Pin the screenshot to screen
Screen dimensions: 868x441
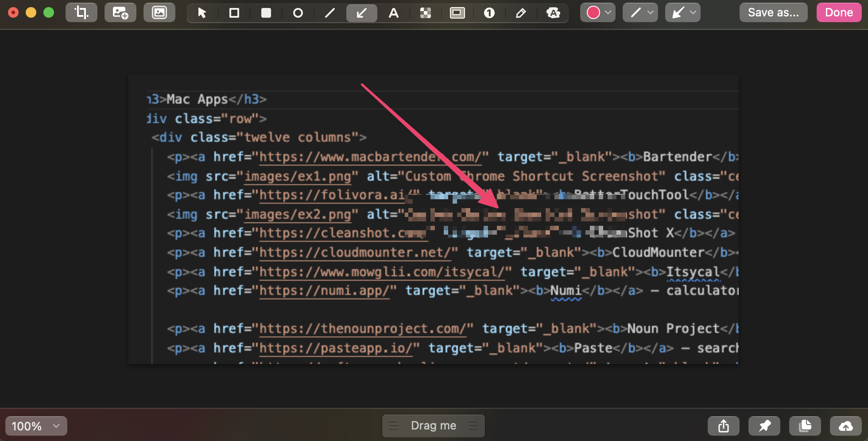point(764,426)
